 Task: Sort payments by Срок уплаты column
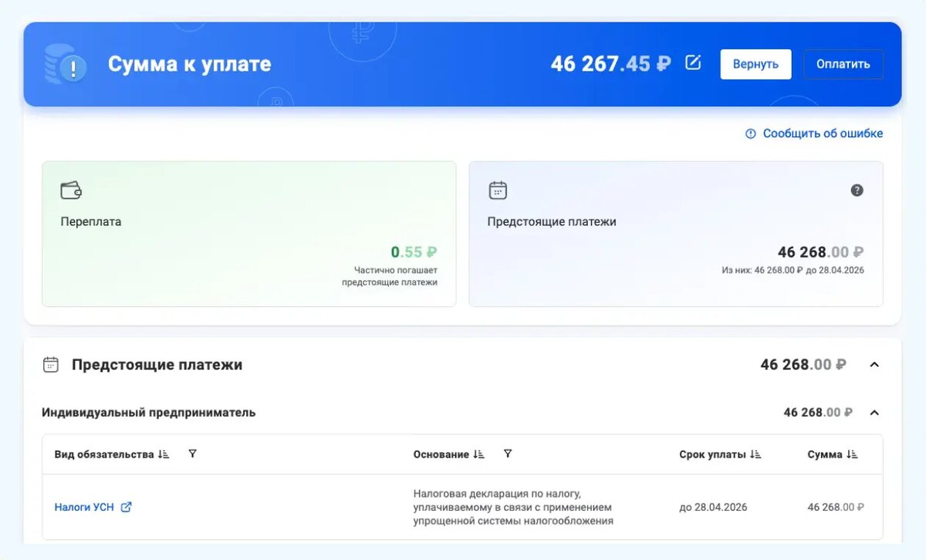[x=755, y=454]
